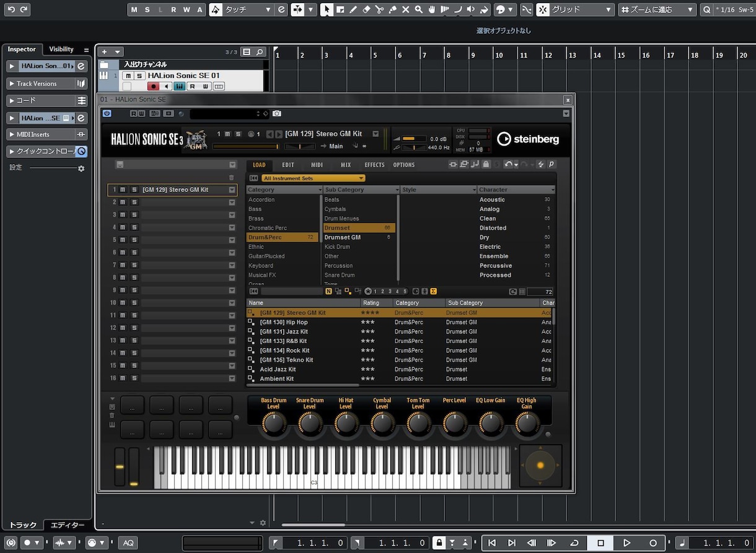The image size is (756, 553).
Task: Switch to the Visibility tab
Action: point(61,50)
